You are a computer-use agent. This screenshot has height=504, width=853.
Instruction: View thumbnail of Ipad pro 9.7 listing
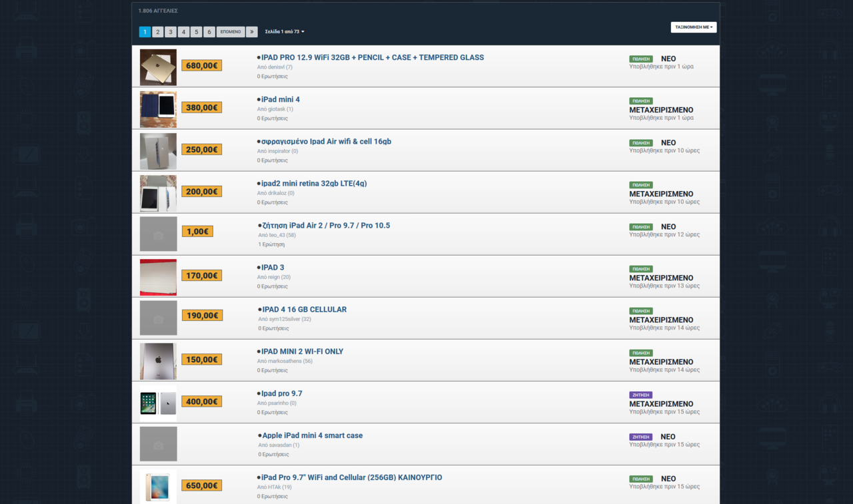pyautogui.click(x=158, y=402)
